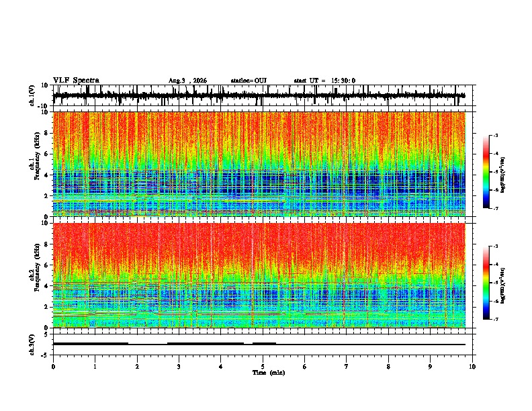Click the '-3' label on ch.2 colorbar
Image resolution: width=532 pixels, height=411 pixels.
[x=495, y=246]
